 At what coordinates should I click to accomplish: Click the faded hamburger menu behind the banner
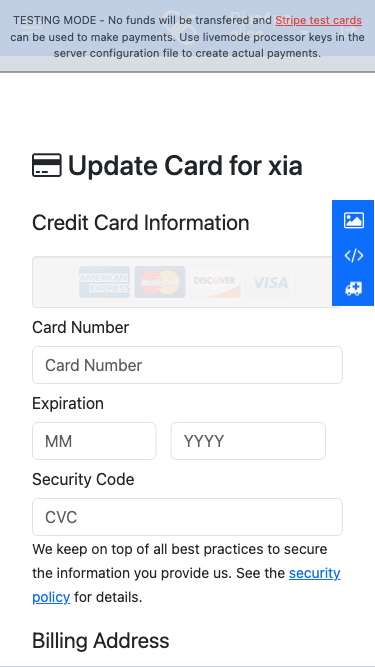click(x=32, y=31)
